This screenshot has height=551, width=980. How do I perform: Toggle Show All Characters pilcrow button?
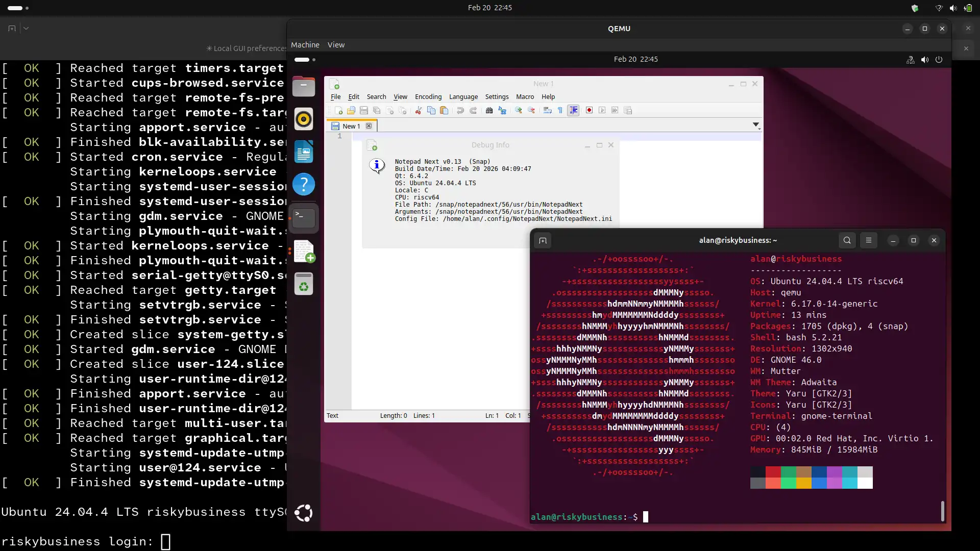pyautogui.click(x=560, y=110)
